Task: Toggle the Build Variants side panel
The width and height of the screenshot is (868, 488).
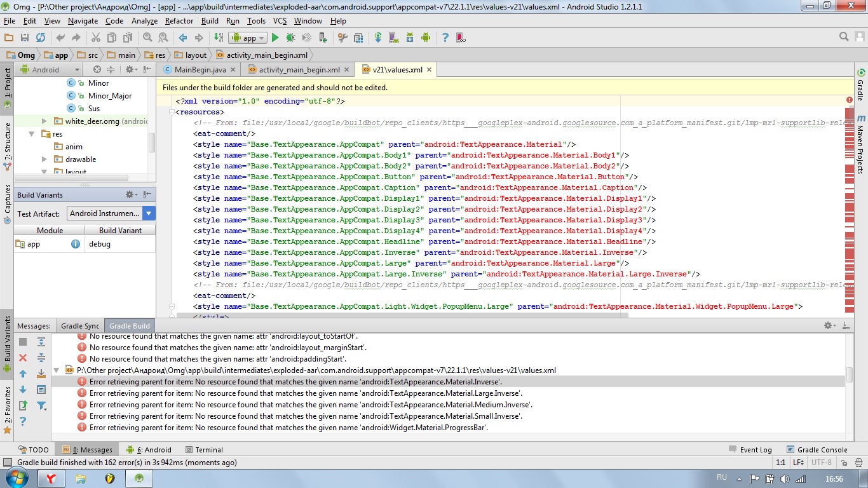Action: tap(7, 344)
